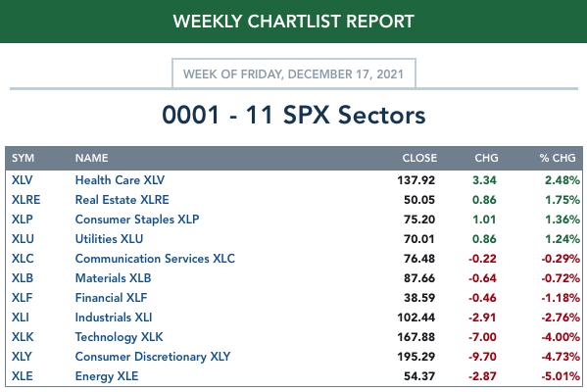587x392 pixels.
Task: Click the XLB symbol link
Action: (x=23, y=278)
